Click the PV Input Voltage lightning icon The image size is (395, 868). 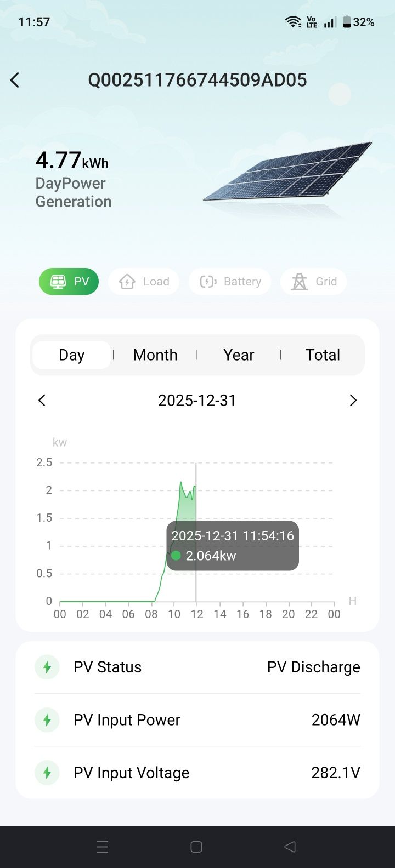(x=47, y=773)
